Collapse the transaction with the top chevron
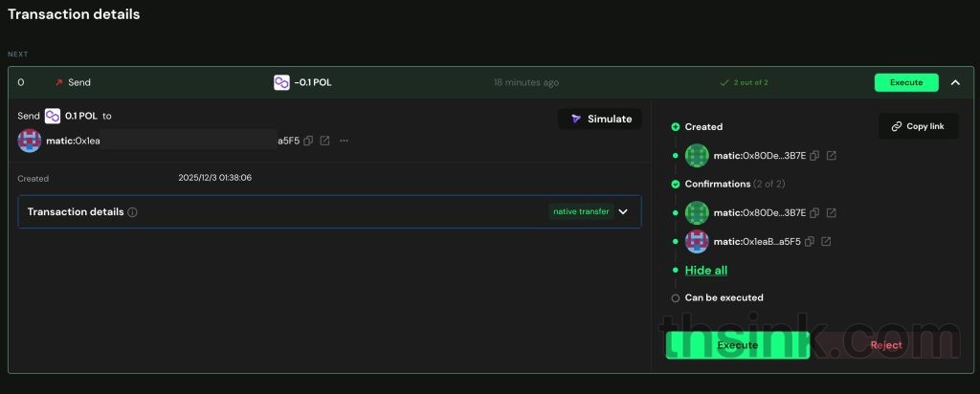This screenshot has width=980, height=394. click(955, 82)
